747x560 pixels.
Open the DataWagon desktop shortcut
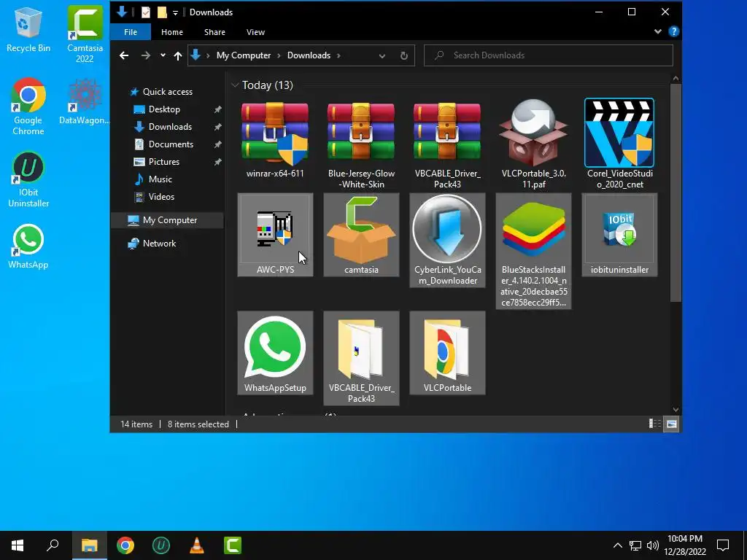click(85, 101)
